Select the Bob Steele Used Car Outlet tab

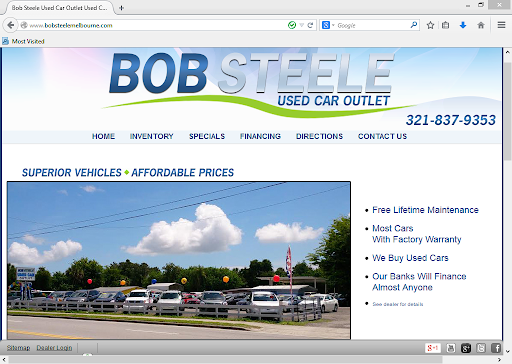[59, 8]
